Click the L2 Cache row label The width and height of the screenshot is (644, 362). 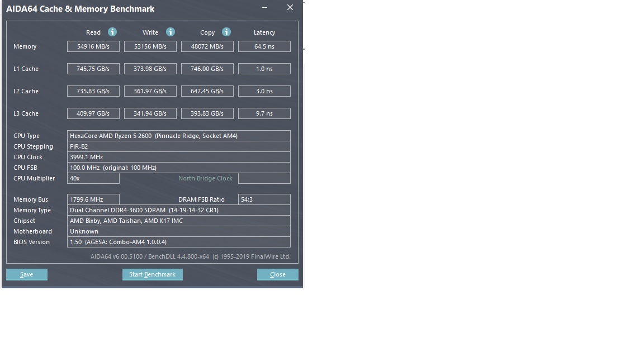click(x=26, y=91)
